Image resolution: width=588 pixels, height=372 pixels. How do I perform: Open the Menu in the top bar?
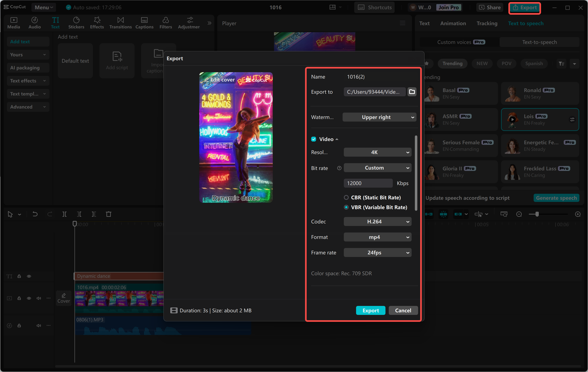click(43, 7)
